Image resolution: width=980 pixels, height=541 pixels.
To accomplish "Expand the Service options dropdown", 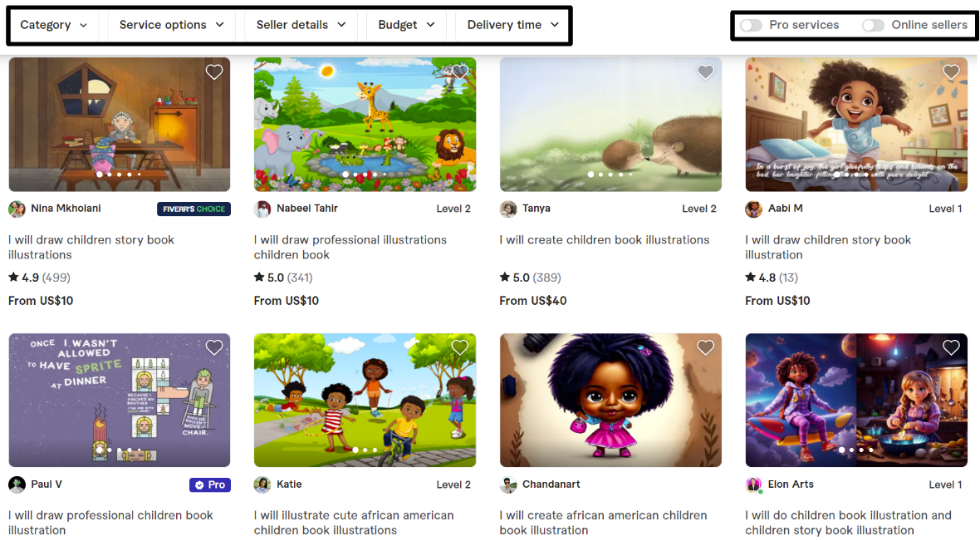I will pos(171,25).
